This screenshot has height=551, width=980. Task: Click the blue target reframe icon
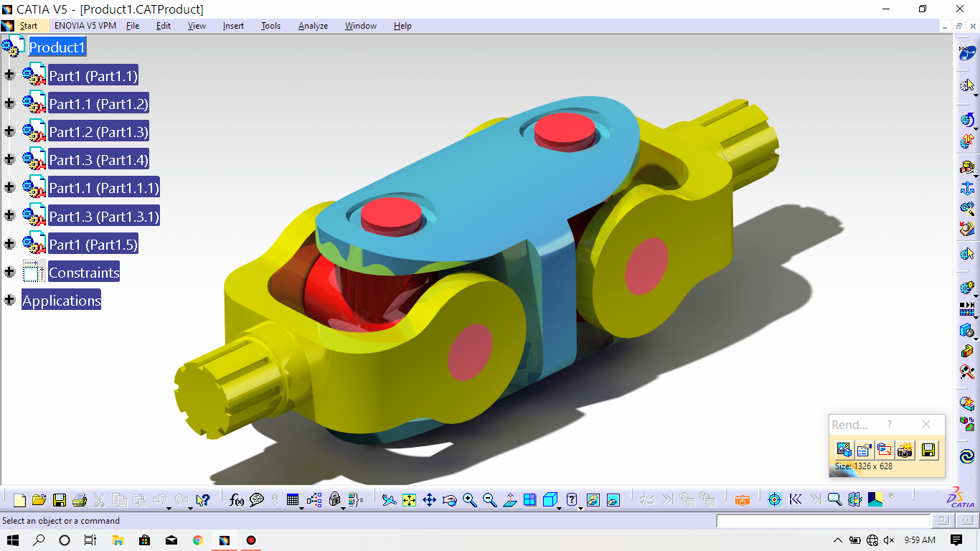[774, 500]
